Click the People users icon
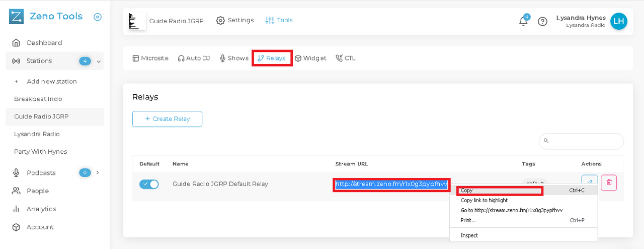 16,191
